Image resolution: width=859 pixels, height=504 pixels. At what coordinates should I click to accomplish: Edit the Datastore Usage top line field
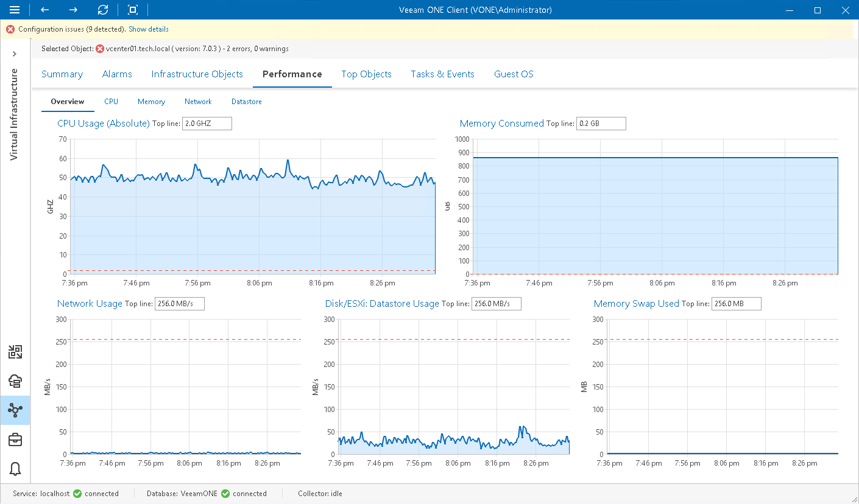tap(497, 304)
